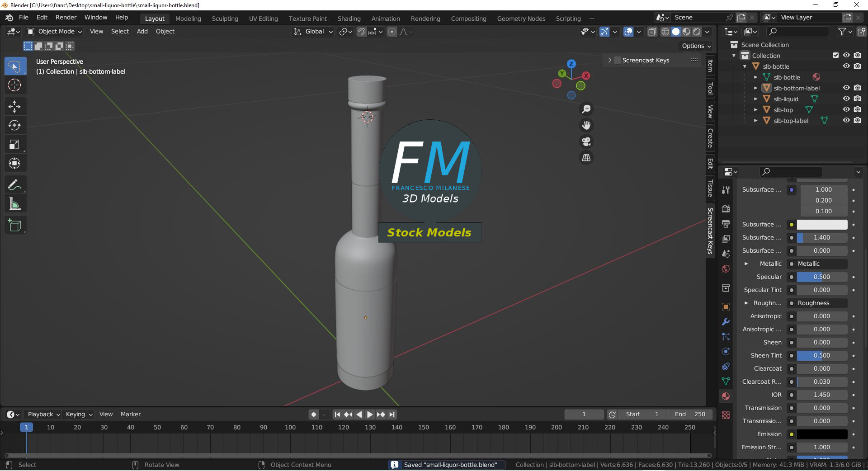
Task: Expand the slb-top-label tree row
Action: (755, 121)
